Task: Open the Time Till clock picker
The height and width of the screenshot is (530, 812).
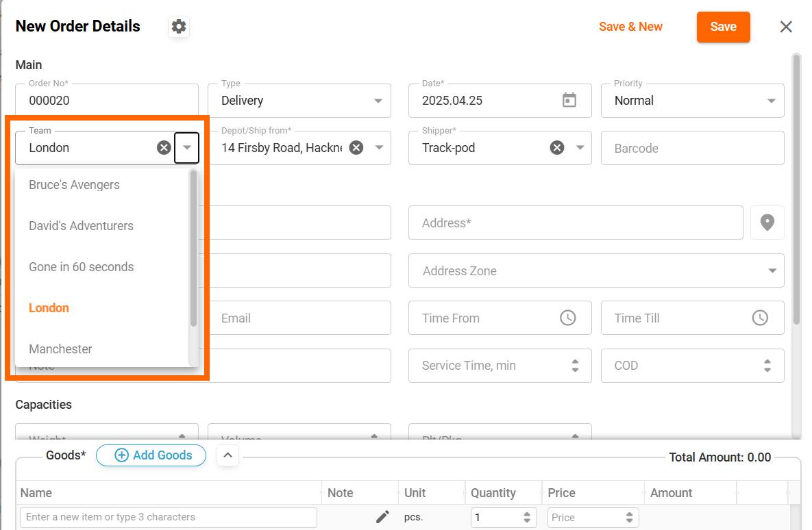Action: (760, 318)
